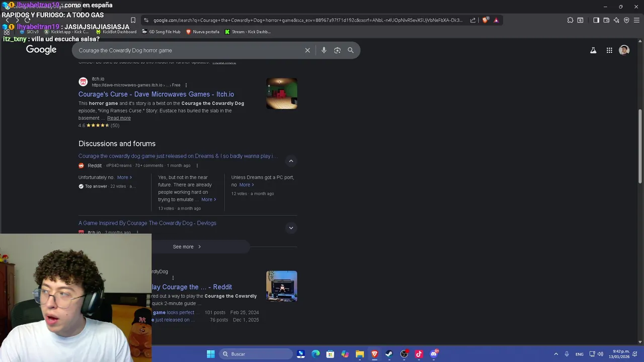Click See more discussions button

tap(187, 247)
